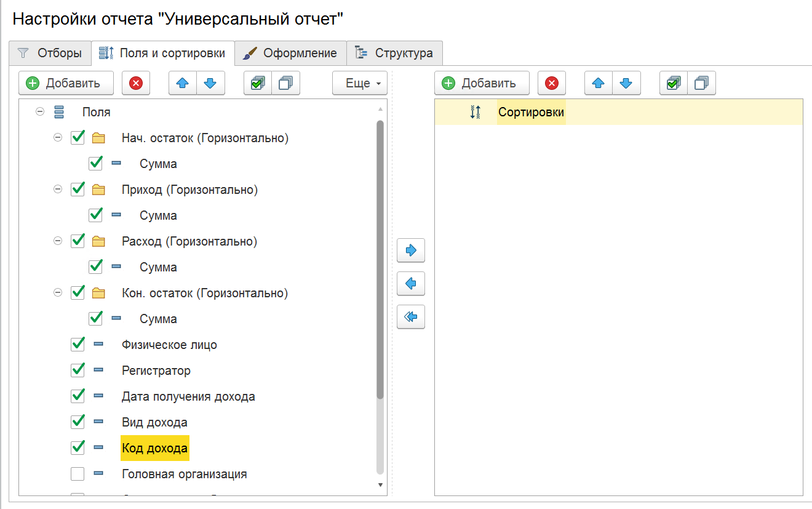Enable the Головная организация checkbox
Screen dimensions: 812x509
(x=78, y=474)
